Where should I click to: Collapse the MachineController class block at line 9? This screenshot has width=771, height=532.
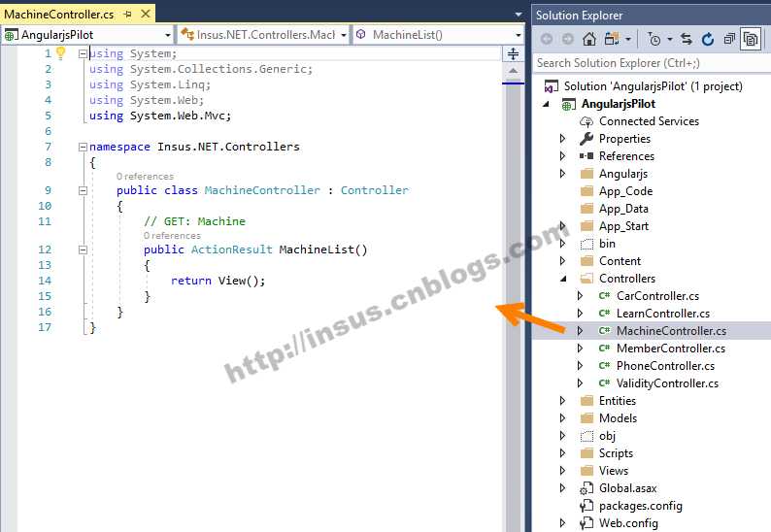(x=84, y=191)
